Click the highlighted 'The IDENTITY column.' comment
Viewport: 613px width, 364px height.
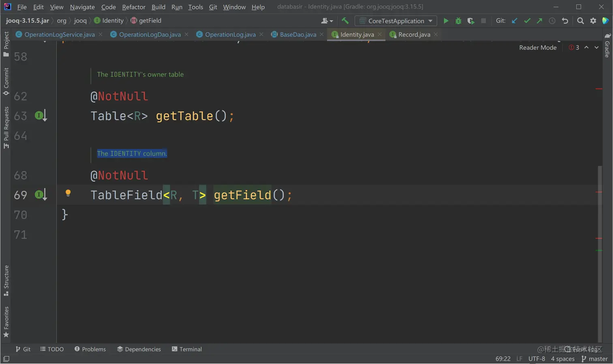pyautogui.click(x=132, y=153)
